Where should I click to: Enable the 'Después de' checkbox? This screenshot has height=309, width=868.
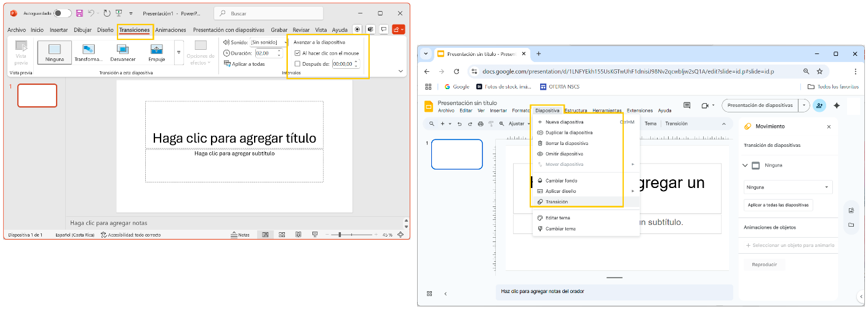click(298, 63)
